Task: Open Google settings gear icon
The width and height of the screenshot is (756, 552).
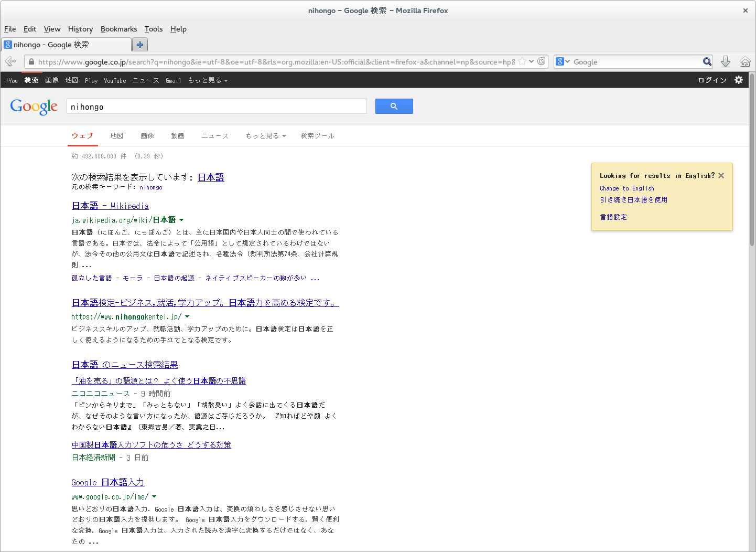Action: coord(739,80)
